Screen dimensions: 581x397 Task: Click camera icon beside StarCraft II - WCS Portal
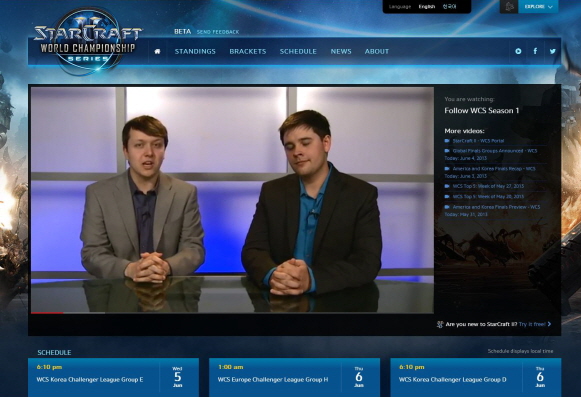coord(447,141)
